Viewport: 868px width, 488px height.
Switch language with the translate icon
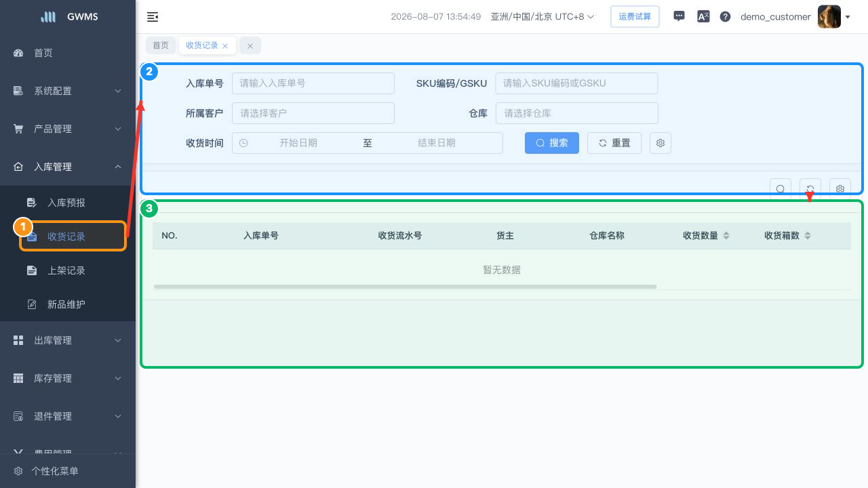point(703,16)
